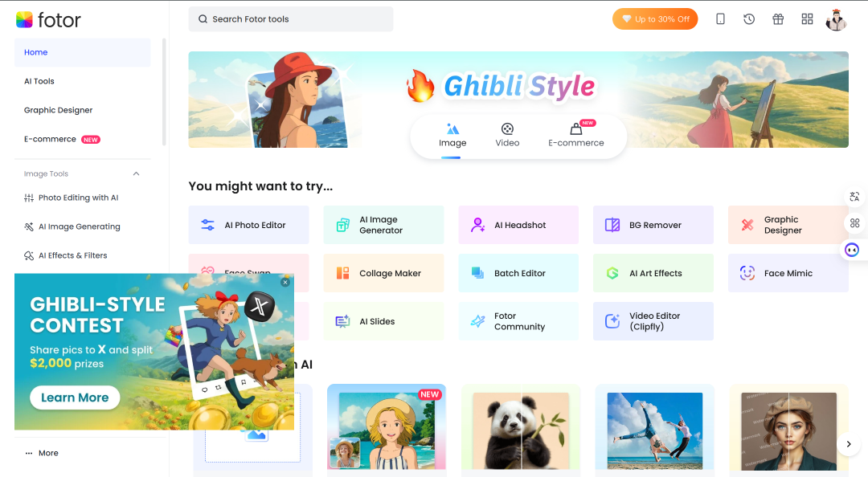Open AI Photo Editor label
The image size is (868, 477).
coord(256,225)
